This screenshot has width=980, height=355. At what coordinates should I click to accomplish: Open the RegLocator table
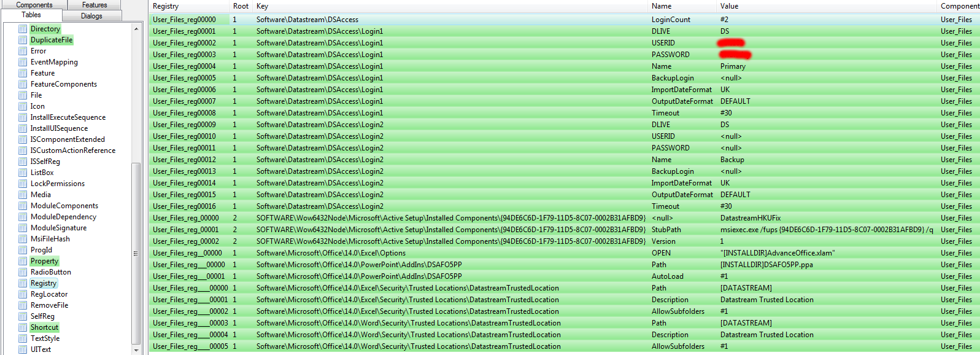(49, 294)
